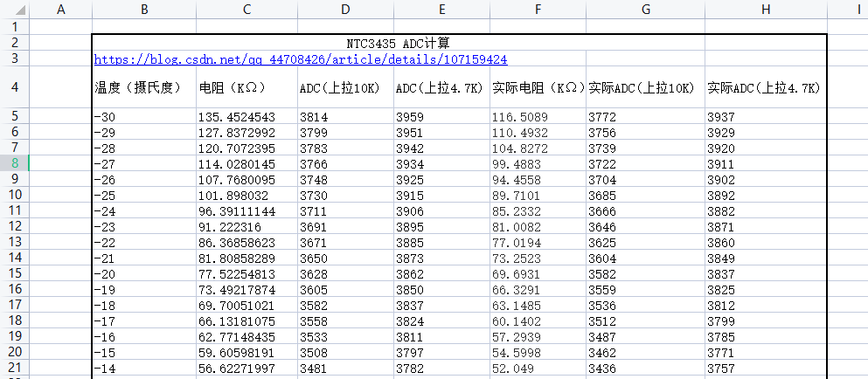868x379 pixels.
Task: Select resistance cell '135.4524543'
Action: click(247, 117)
